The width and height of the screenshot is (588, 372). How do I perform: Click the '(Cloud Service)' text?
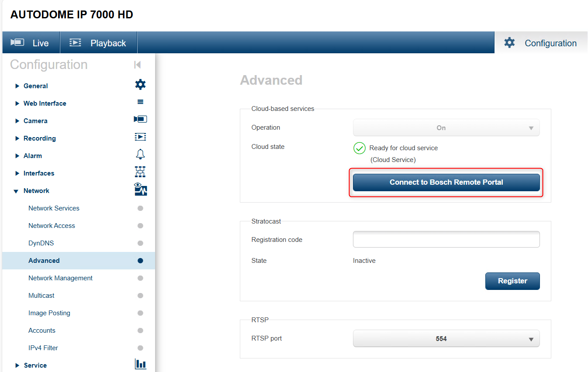393,160
